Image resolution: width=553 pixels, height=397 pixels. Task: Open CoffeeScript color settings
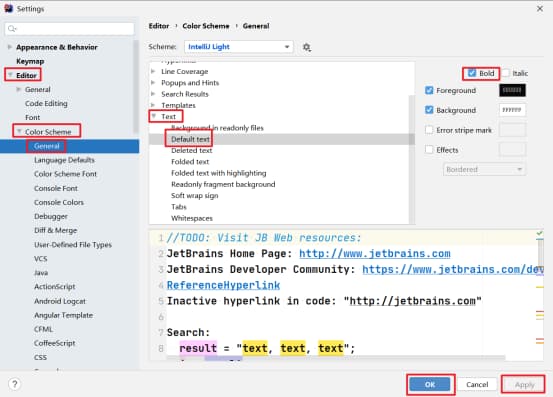tap(54, 343)
